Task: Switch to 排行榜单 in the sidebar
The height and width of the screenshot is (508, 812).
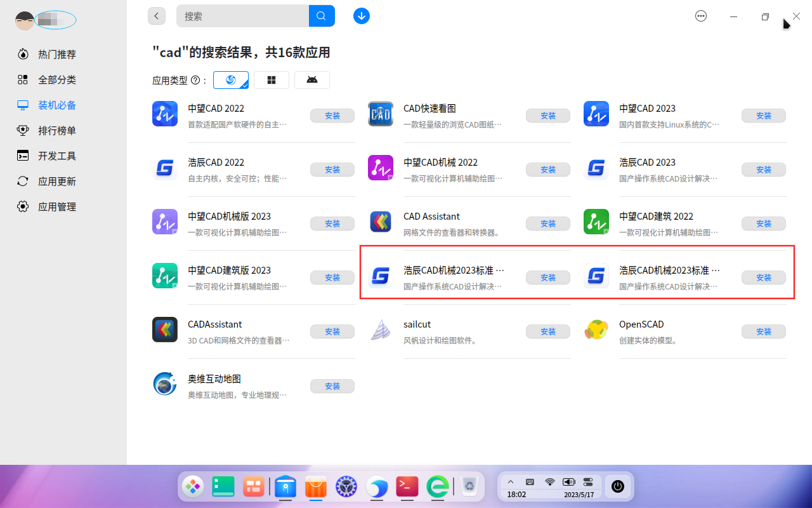Action: (23, 130)
